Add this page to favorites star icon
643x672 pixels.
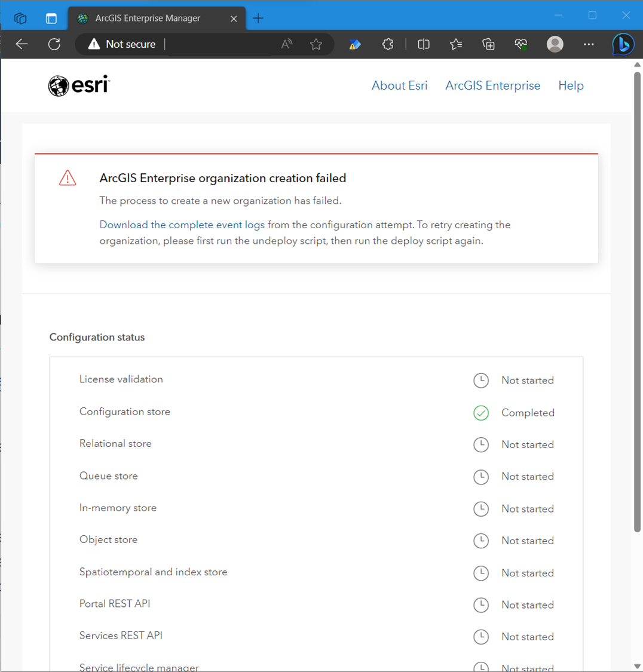tap(316, 44)
